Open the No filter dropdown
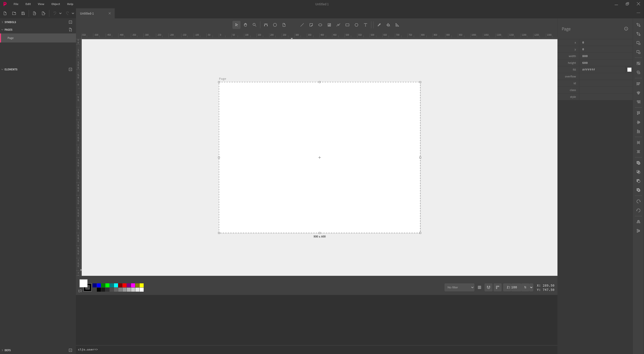 [459, 287]
